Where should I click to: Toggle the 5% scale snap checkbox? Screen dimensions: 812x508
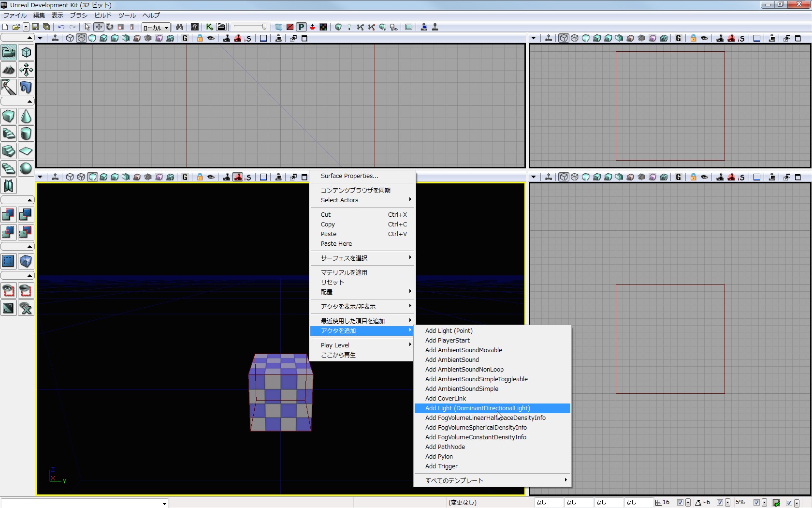[x=756, y=503]
